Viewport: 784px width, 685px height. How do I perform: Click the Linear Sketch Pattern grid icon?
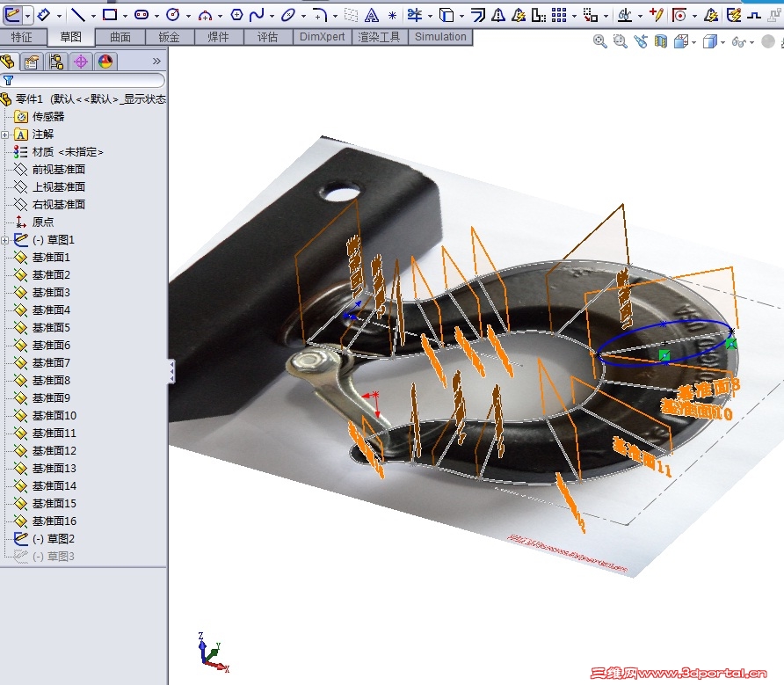(559, 16)
